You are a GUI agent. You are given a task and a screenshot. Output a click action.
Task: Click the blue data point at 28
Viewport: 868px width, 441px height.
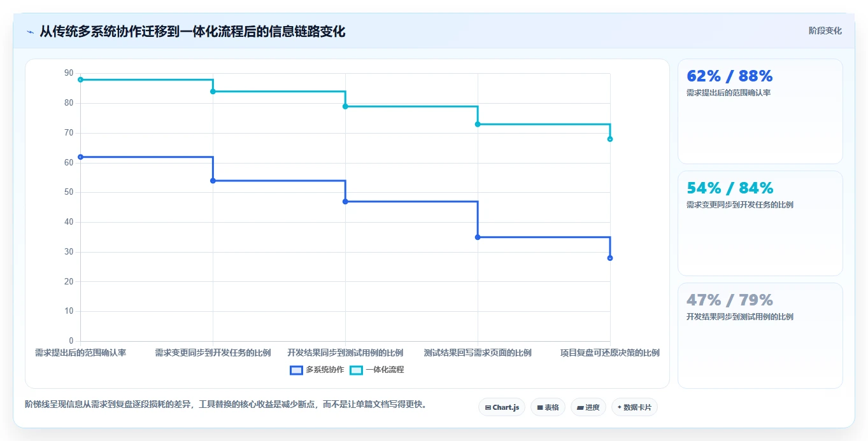tap(610, 258)
